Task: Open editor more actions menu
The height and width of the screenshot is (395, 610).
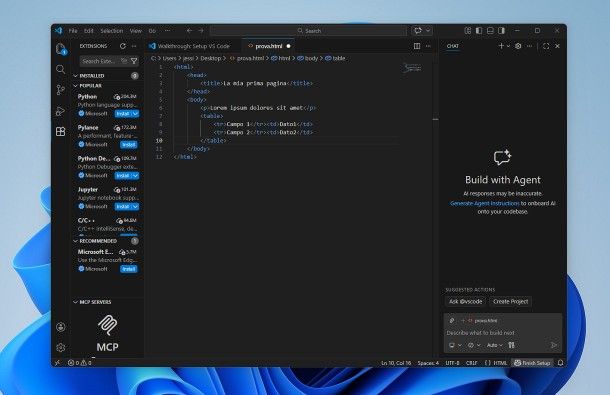Action: click(x=428, y=46)
